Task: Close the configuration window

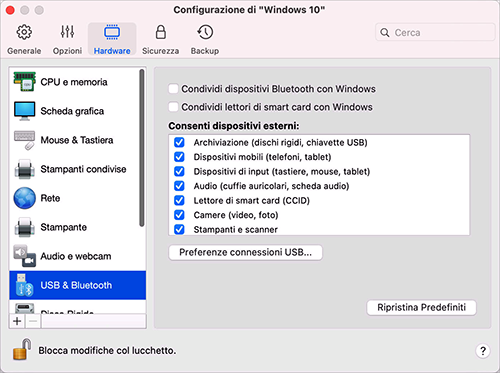Action: pos(10,10)
